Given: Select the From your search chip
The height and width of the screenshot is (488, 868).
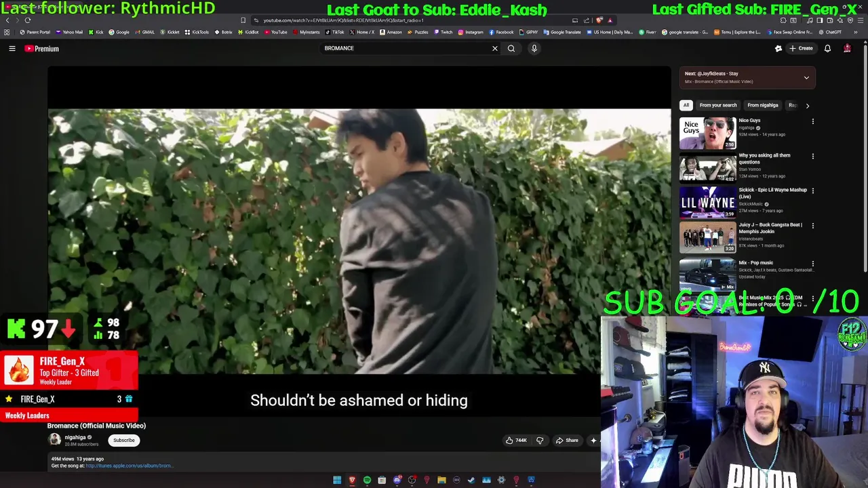Looking at the screenshot, I should [718, 105].
